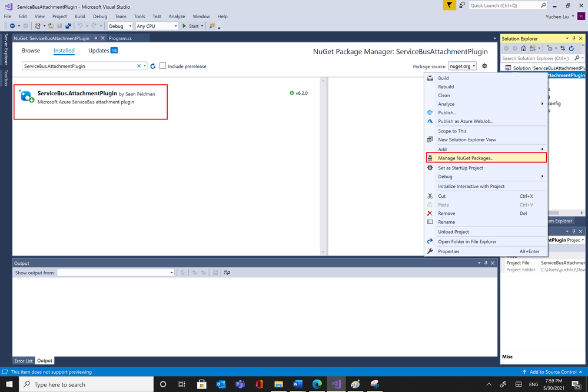The height and width of the screenshot is (392, 588).
Task: Click in the NuGet package search field
Action: (79, 66)
